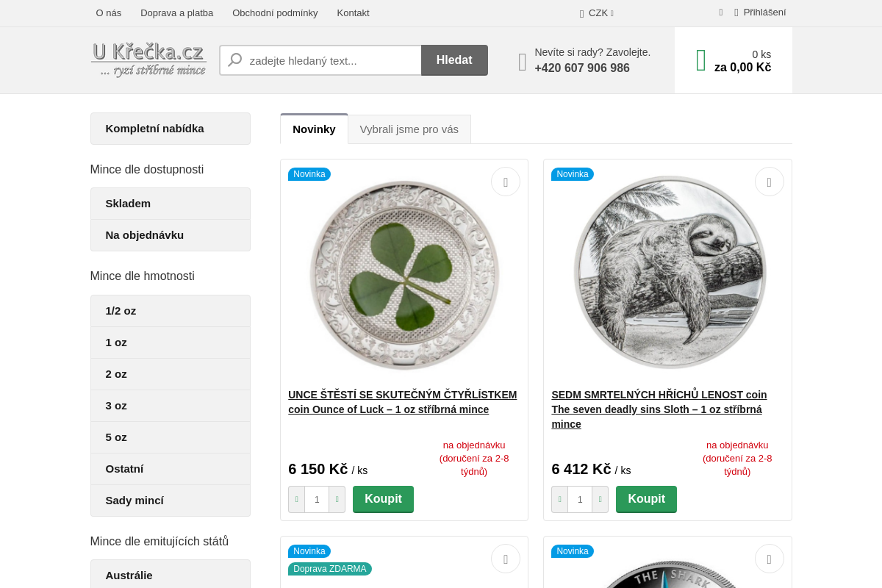
Task: Filter coins by Skladem
Action: [x=171, y=204]
